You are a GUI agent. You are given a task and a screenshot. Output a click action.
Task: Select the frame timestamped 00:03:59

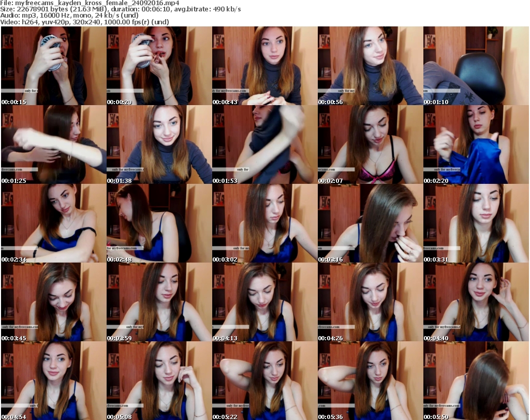(159, 302)
